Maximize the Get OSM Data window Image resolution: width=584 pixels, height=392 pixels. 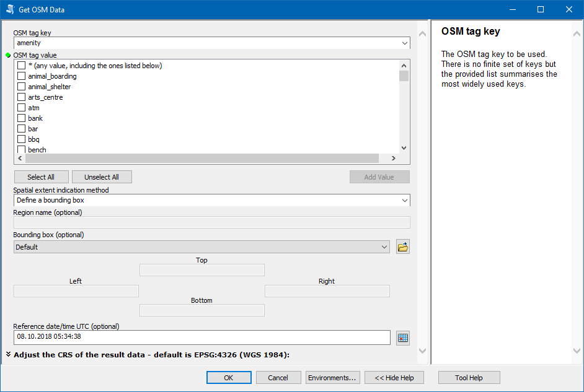click(540, 9)
